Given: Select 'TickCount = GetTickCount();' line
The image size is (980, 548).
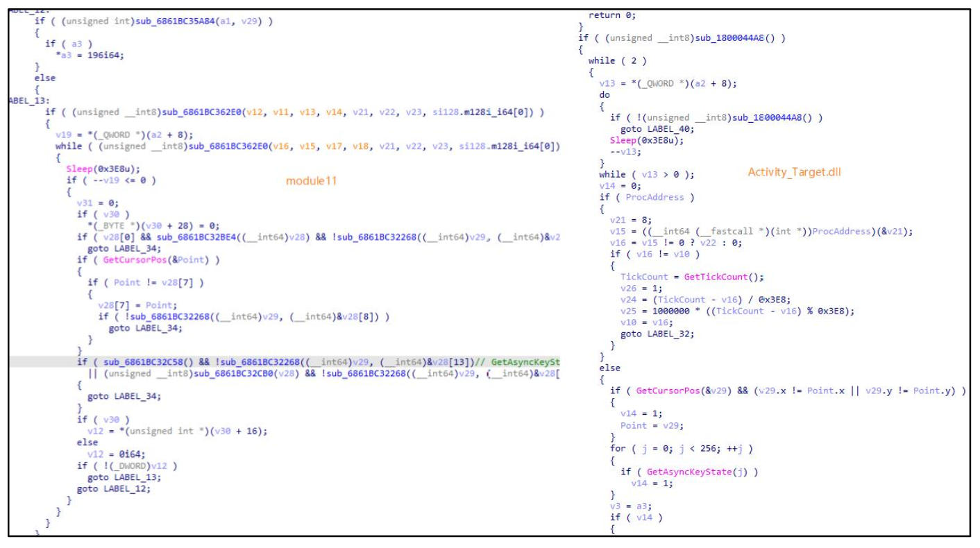Looking at the screenshot, I should (692, 276).
